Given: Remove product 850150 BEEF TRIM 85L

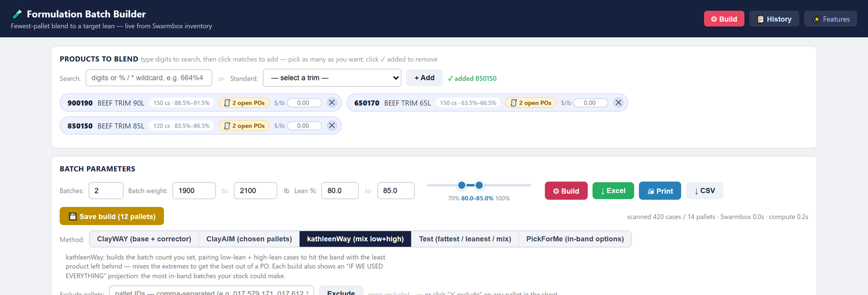Looking at the screenshot, I should tap(332, 125).
